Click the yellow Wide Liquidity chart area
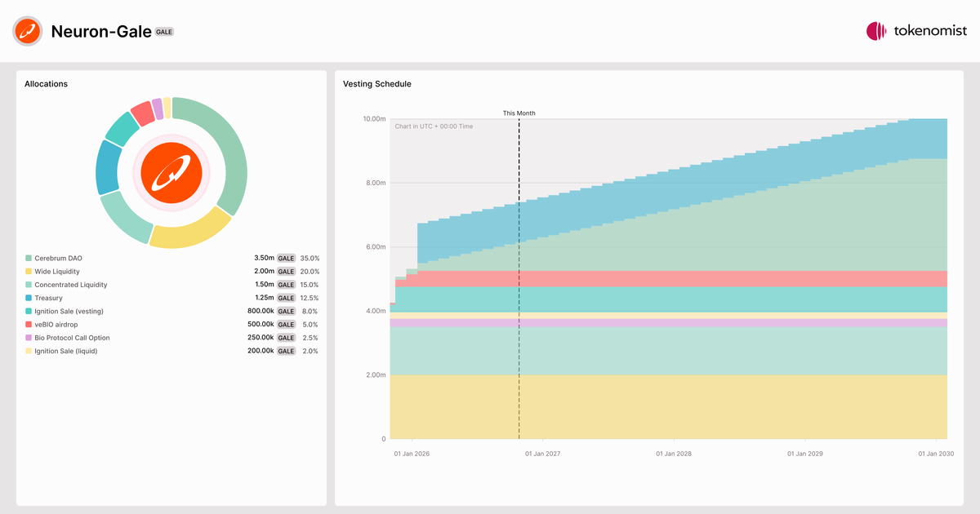The image size is (980, 514). [668, 406]
